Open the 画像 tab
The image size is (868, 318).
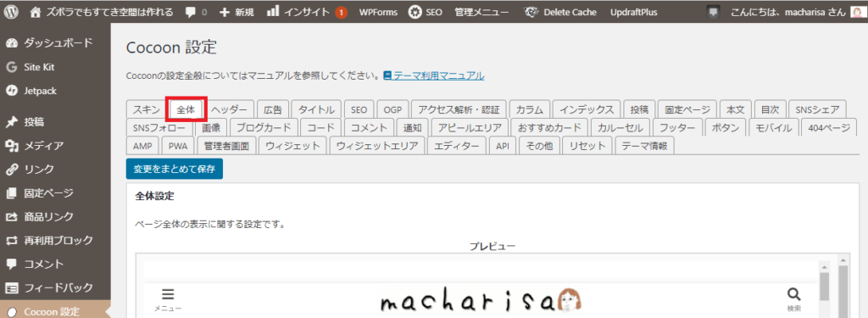210,127
